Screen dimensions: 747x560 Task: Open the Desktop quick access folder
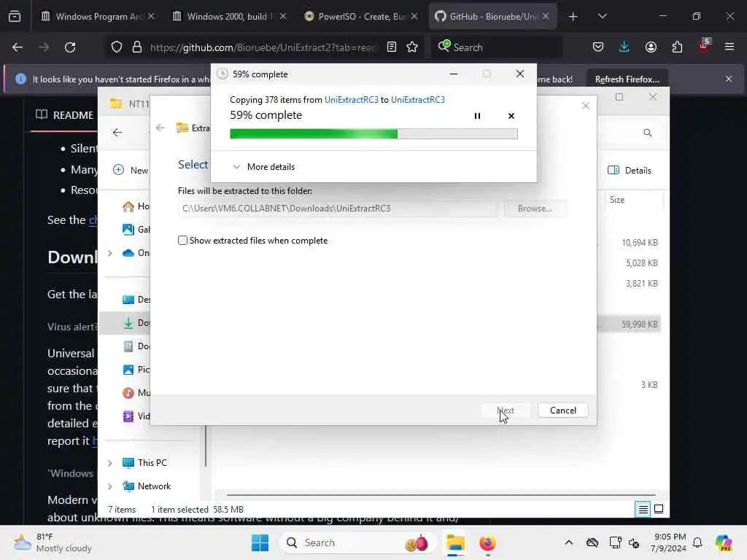136,300
